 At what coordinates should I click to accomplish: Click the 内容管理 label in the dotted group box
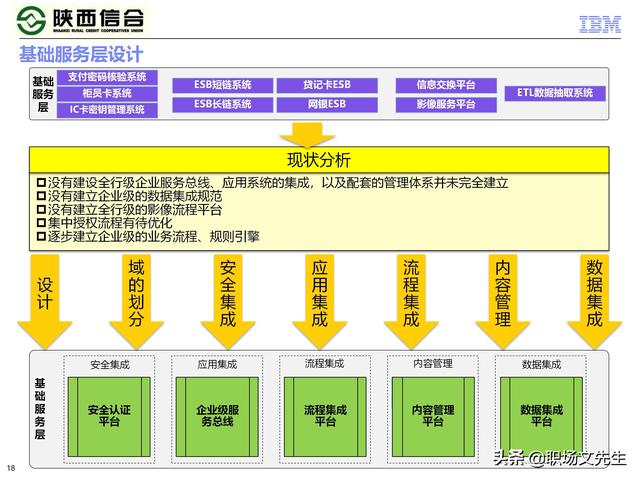pyautogui.click(x=433, y=363)
